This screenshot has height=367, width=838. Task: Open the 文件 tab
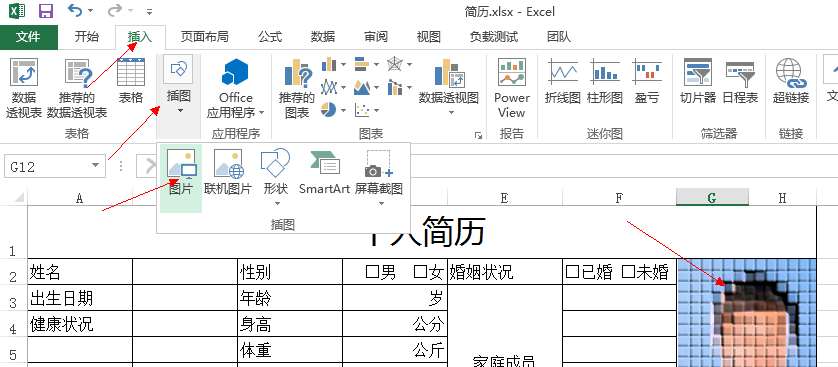pos(28,37)
